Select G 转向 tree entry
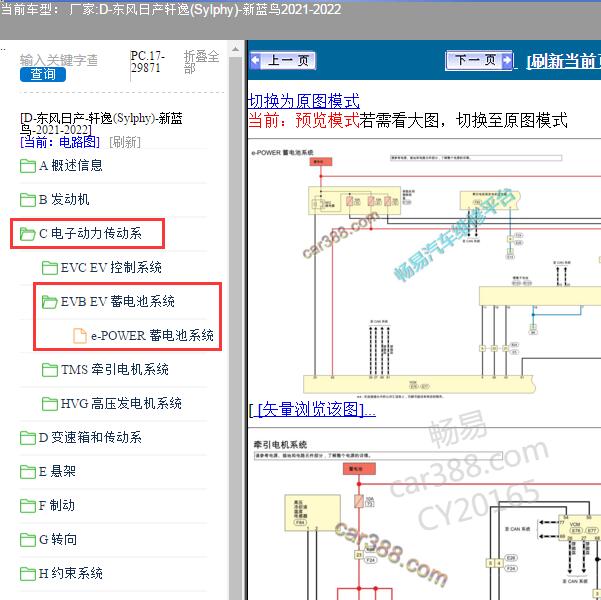This screenshot has width=601, height=600. pyautogui.click(x=58, y=539)
